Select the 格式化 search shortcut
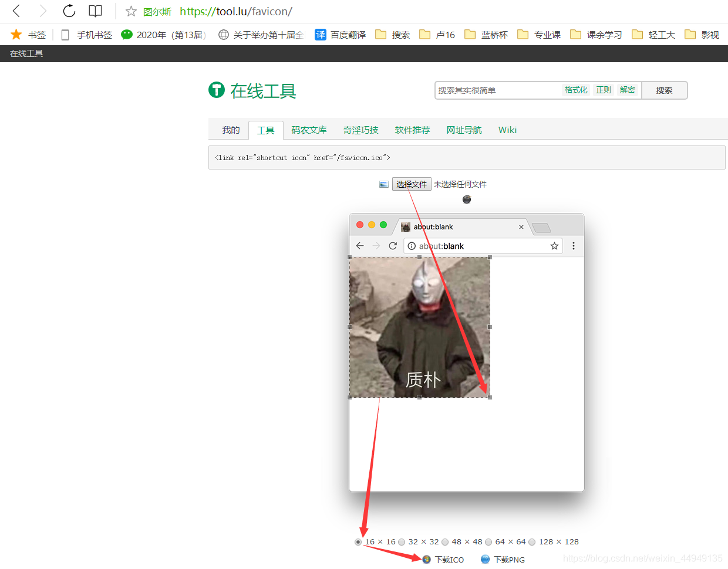 click(x=576, y=90)
